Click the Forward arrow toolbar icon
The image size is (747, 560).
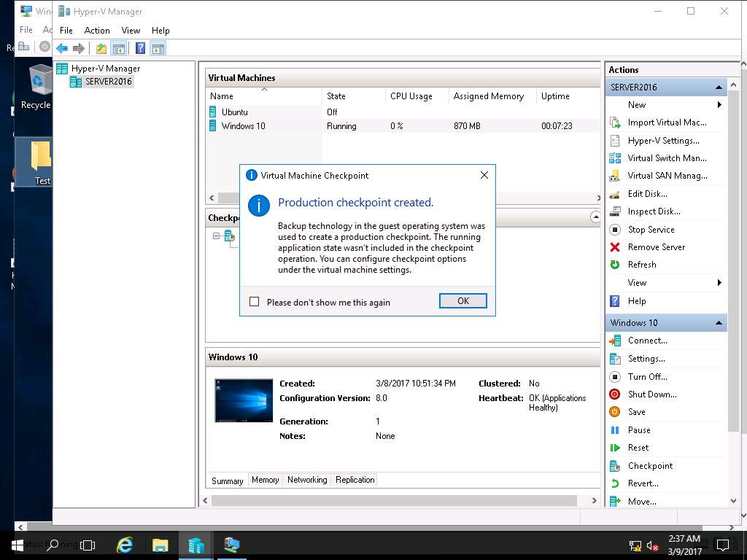coord(79,48)
